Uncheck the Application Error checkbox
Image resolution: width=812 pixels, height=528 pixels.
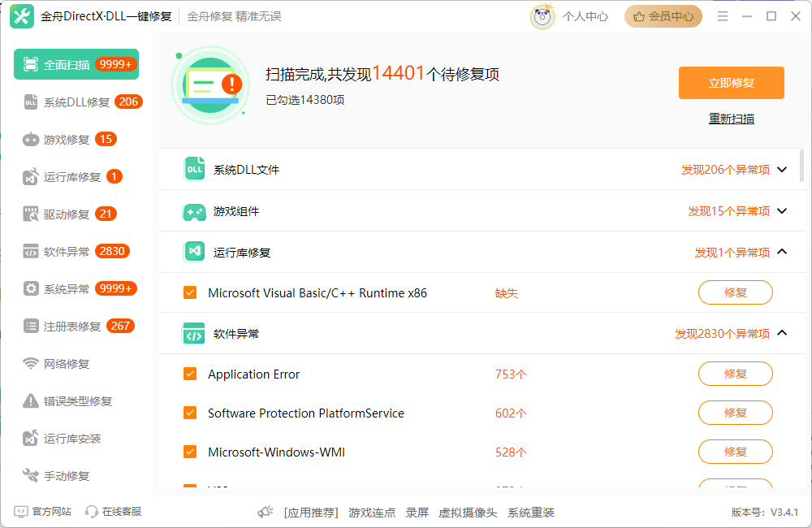[x=190, y=374]
